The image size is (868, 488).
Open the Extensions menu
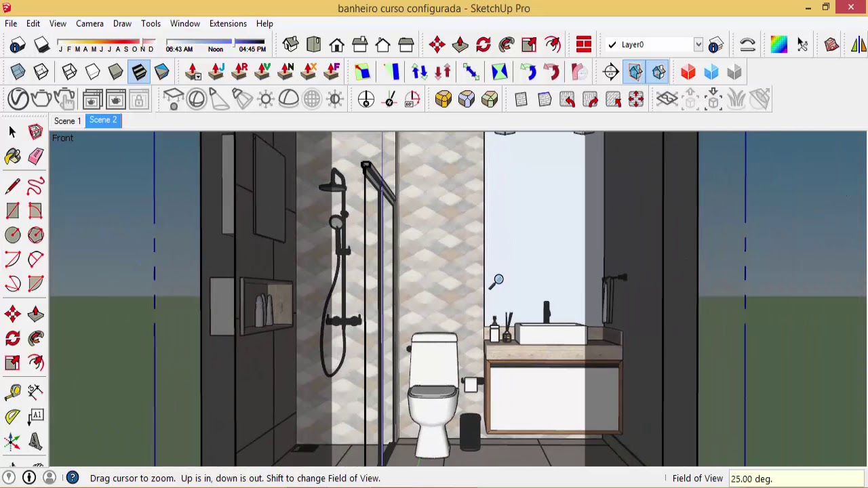point(228,23)
